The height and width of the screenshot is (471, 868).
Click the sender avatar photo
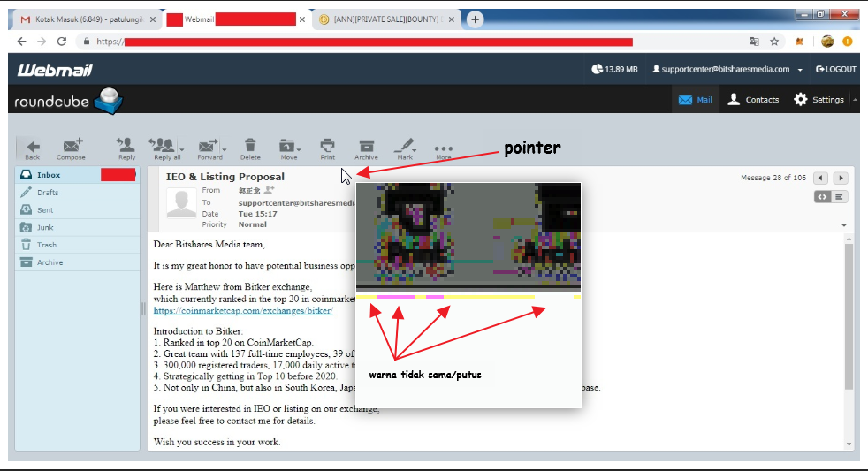pos(181,203)
